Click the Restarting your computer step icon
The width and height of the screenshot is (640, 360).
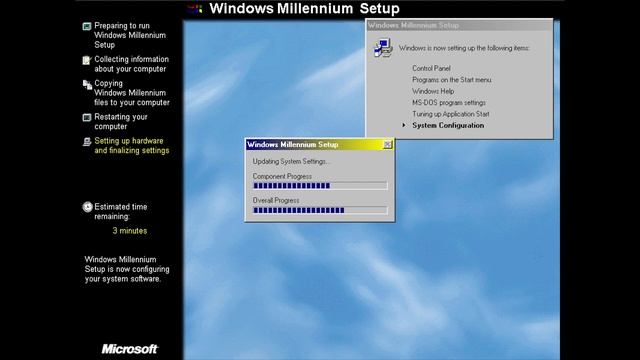(x=87, y=118)
